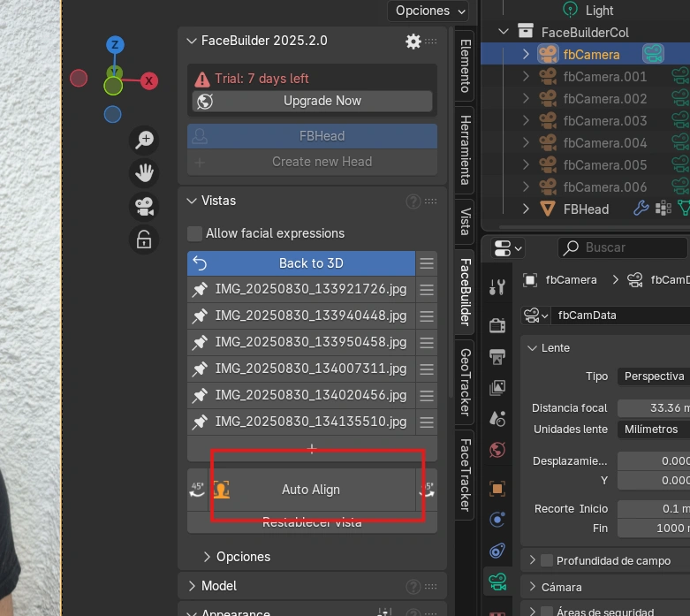Screen dimensions: 690x616
Task: Click the Buscar search field
Action: pyautogui.click(x=623, y=247)
